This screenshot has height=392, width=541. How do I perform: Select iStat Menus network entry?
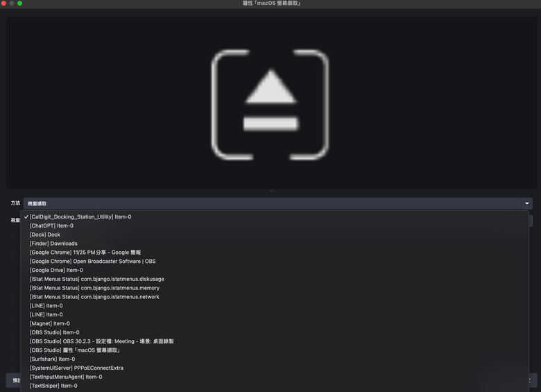coord(274,297)
